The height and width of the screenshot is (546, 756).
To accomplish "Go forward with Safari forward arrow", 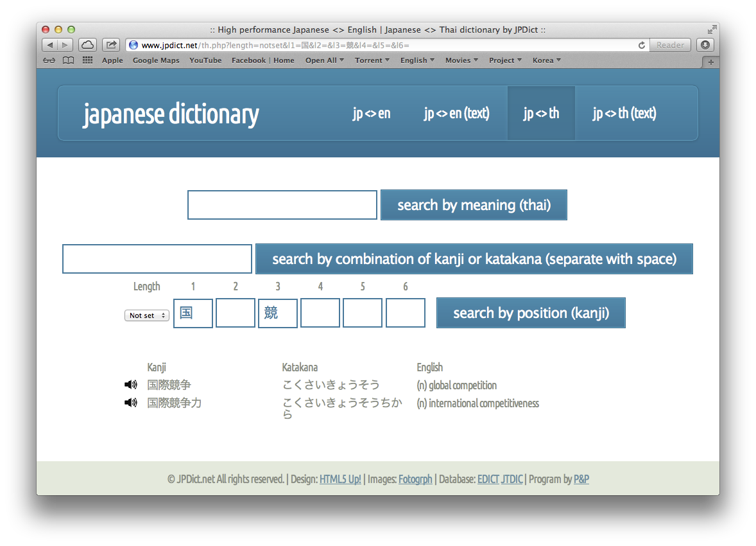I will pyautogui.click(x=65, y=45).
